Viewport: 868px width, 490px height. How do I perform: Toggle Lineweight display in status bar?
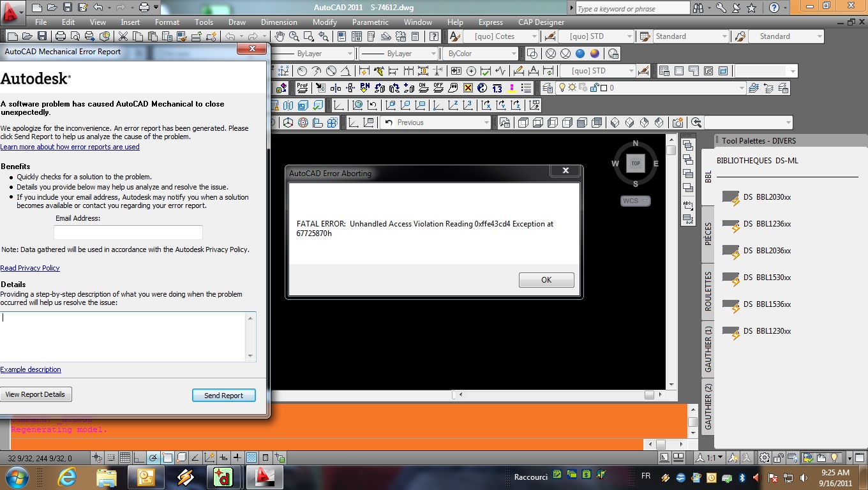pyautogui.click(x=238, y=457)
